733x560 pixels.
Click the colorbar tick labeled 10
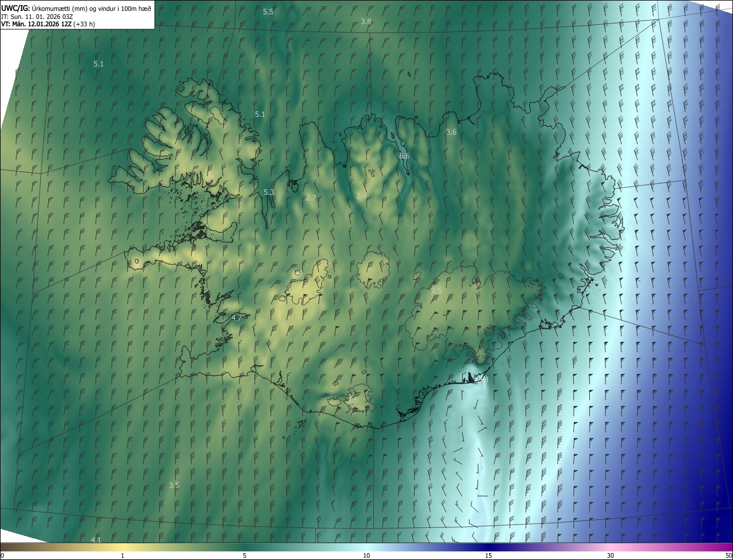point(366,555)
